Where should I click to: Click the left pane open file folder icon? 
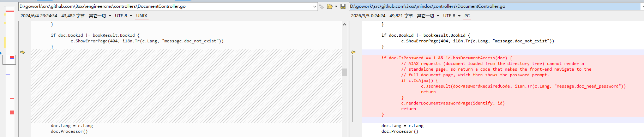pyautogui.click(x=330, y=6)
